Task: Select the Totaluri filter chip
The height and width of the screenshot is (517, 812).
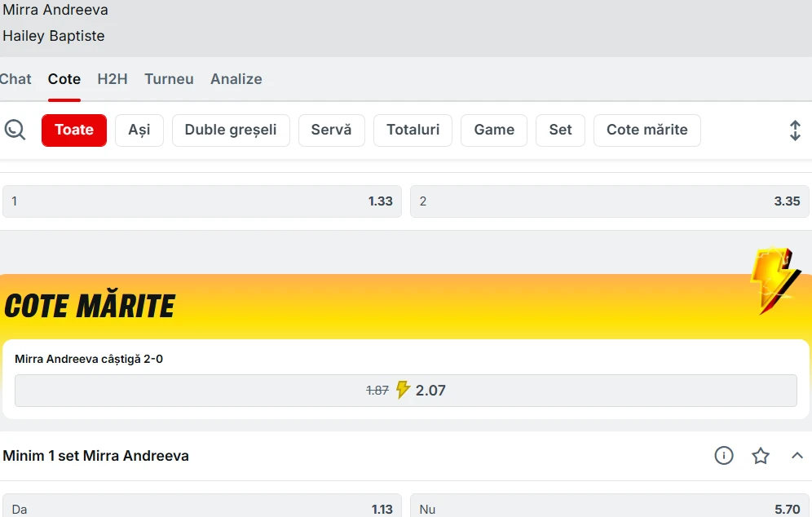Action: [413, 130]
